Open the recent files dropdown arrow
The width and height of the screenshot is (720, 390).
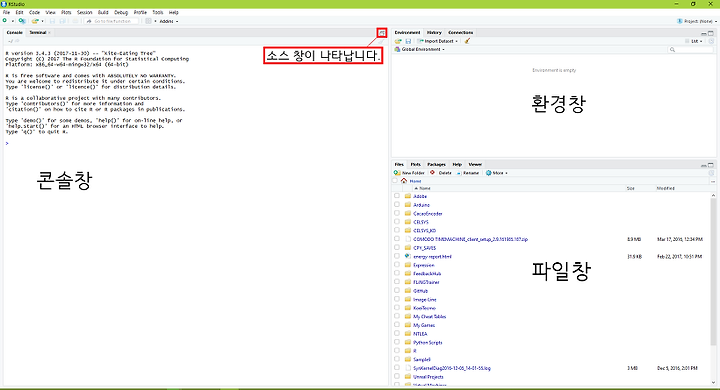tap(42, 21)
